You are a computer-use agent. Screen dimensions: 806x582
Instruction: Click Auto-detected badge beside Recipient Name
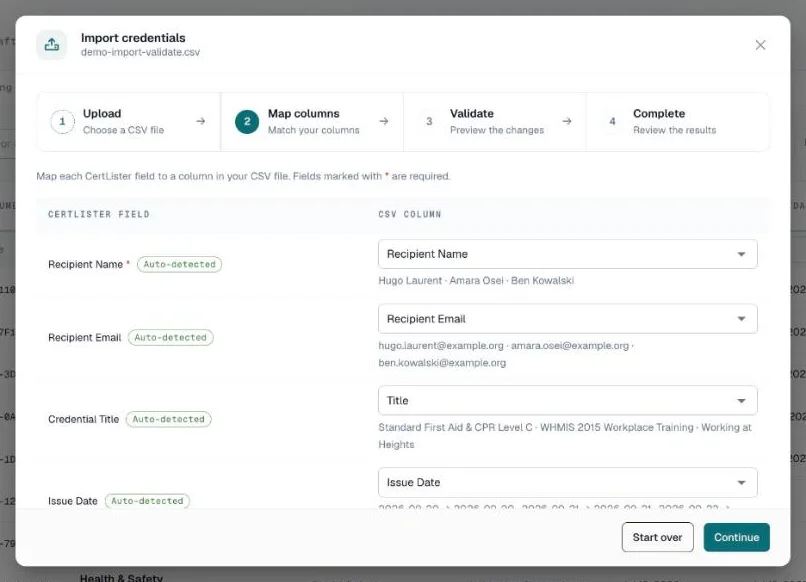[x=179, y=264]
